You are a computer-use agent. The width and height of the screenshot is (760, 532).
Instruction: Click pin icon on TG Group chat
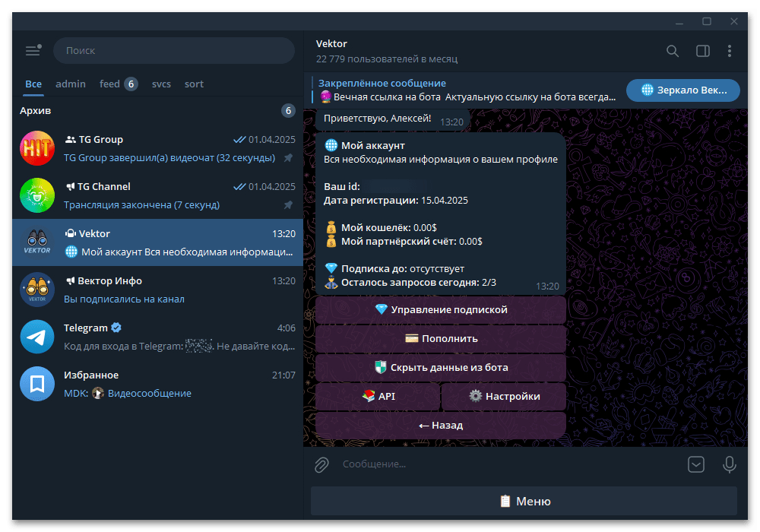[x=288, y=158]
